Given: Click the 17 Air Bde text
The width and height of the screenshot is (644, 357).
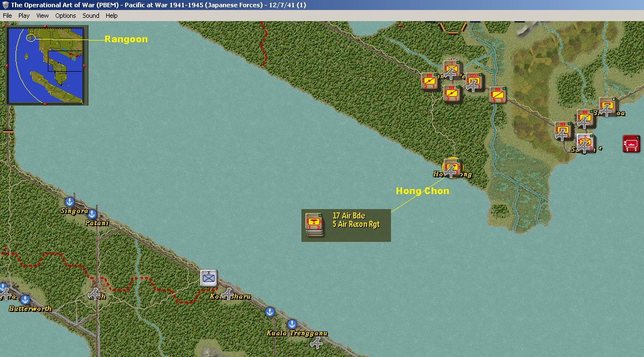Looking at the screenshot, I should [349, 216].
